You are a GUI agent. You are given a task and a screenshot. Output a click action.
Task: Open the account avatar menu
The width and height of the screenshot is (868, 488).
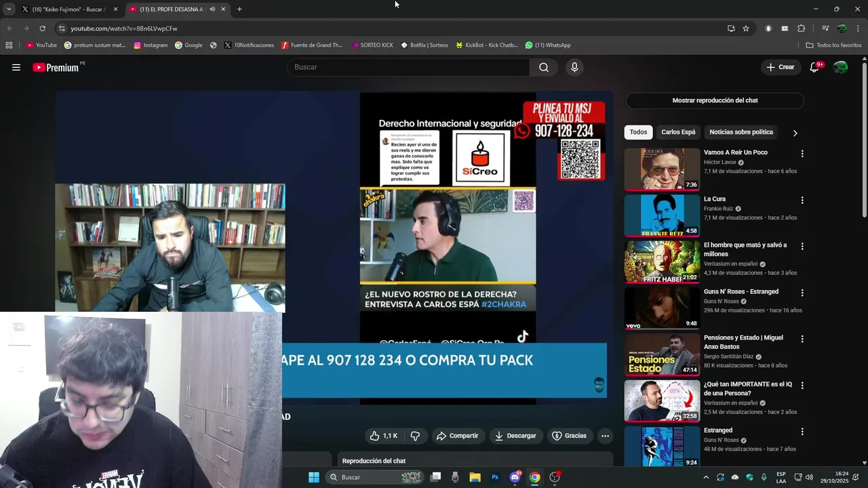tap(841, 67)
